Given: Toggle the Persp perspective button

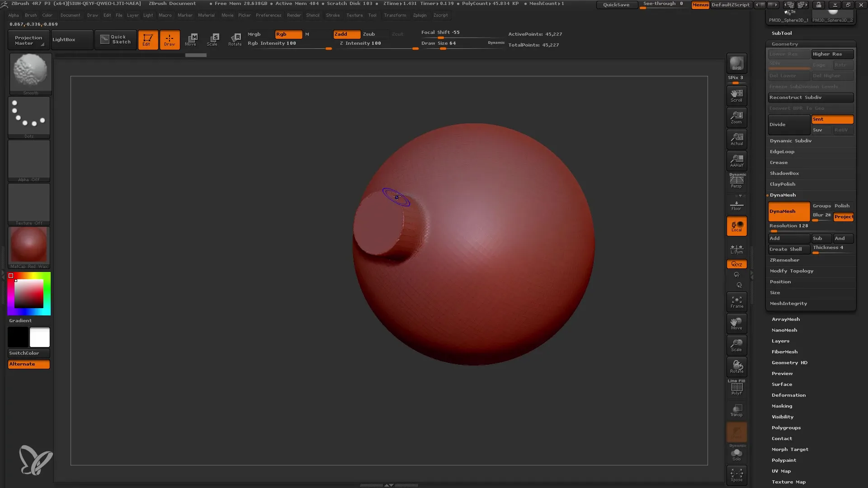Looking at the screenshot, I should coord(736,181).
